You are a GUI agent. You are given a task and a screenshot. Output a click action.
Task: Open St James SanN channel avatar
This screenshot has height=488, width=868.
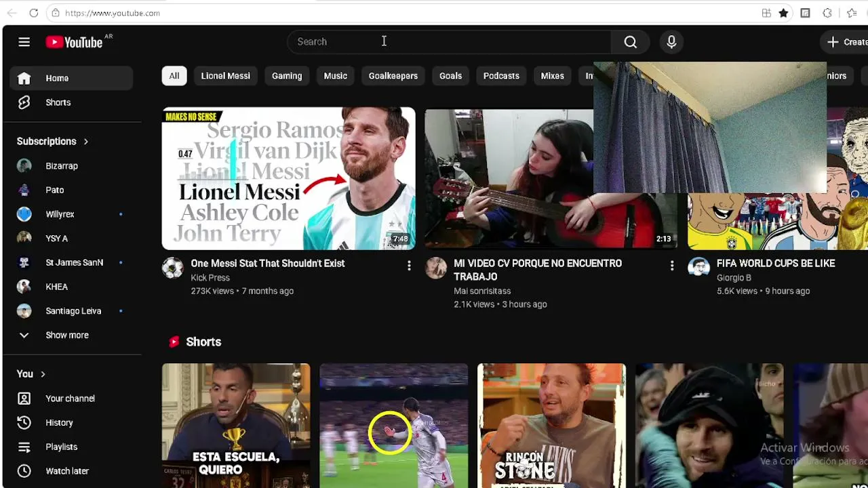click(x=24, y=262)
